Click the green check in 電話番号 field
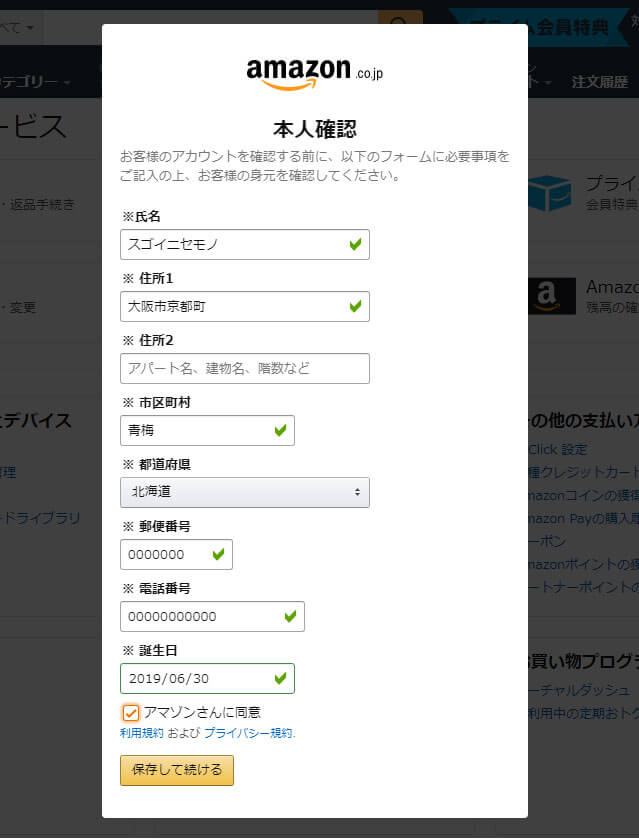The image size is (639, 839). click(x=291, y=616)
